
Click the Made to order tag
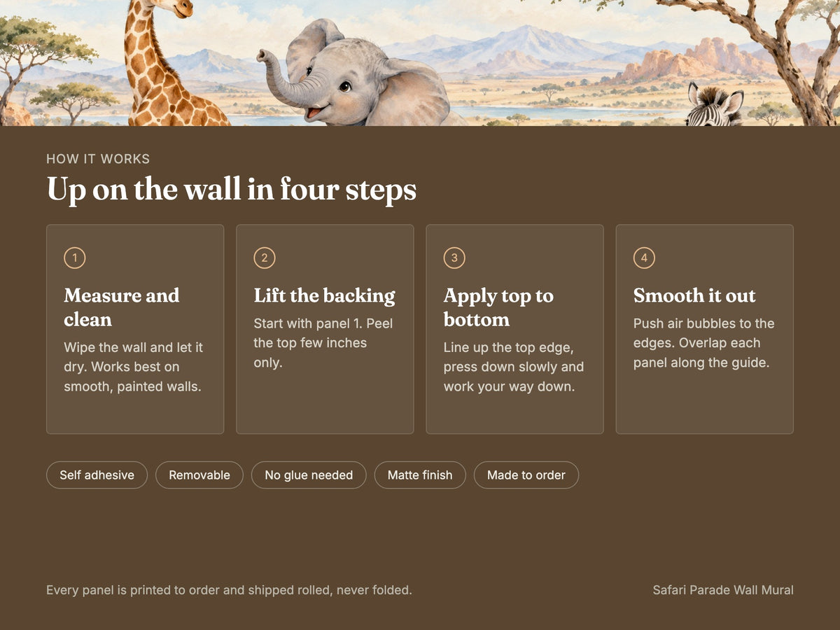(x=526, y=475)
